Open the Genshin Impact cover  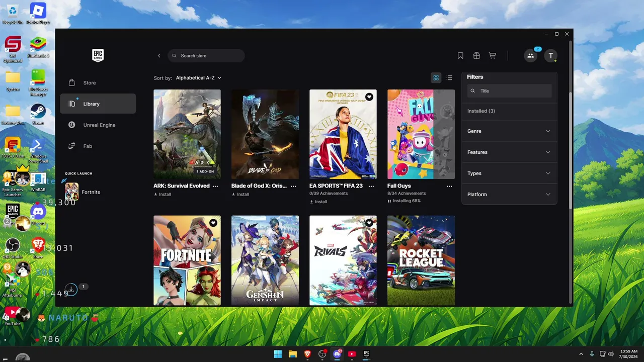265,260
